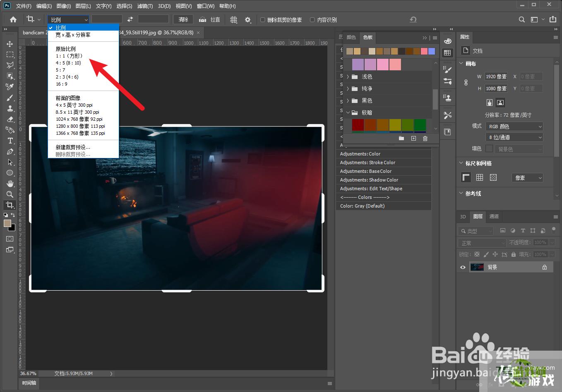Select the Polygonal Lasso tool
The height and width of the screenshot is (392, 562).
tap(10, 65)
